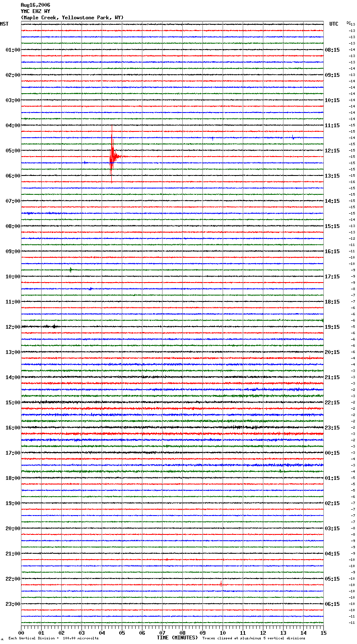Select the 22:00 MST time label
357x644 pixels.
coord(13,579)
